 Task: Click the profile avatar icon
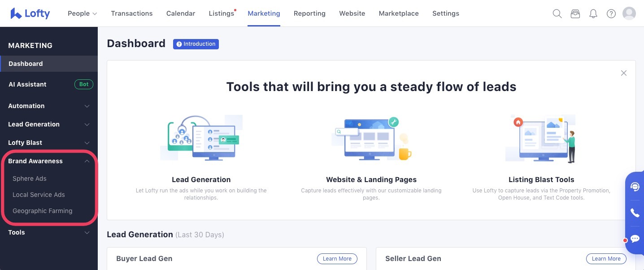629,13
